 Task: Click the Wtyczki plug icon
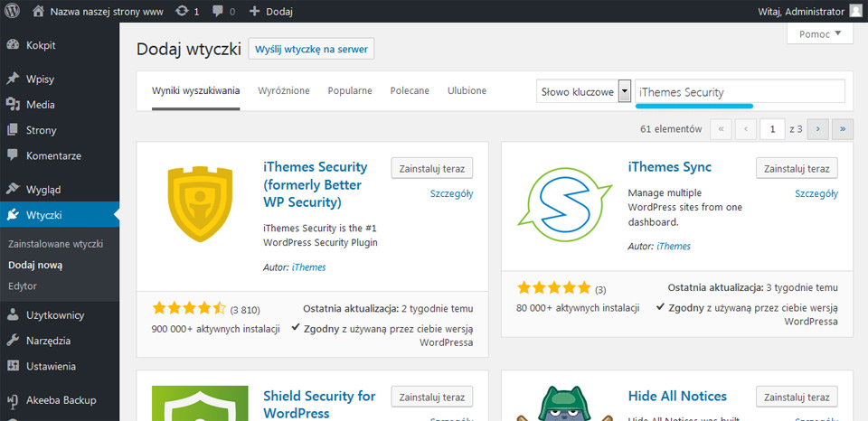(13, 215)
